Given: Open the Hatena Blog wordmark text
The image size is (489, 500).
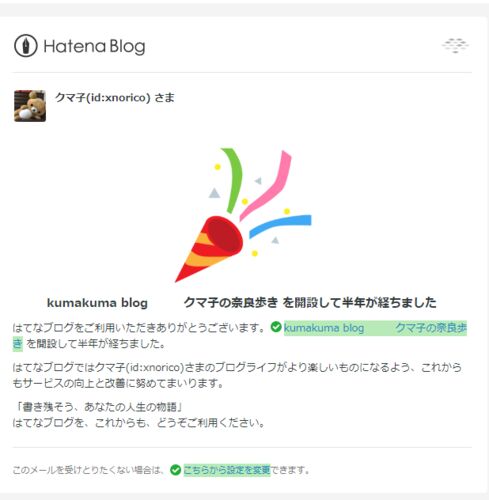Looking at the screenshot, I should 94,46.
